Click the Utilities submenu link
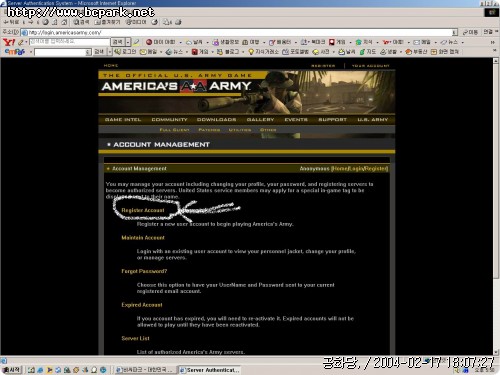Screen dimensions: 500x375 coord(240,130)
